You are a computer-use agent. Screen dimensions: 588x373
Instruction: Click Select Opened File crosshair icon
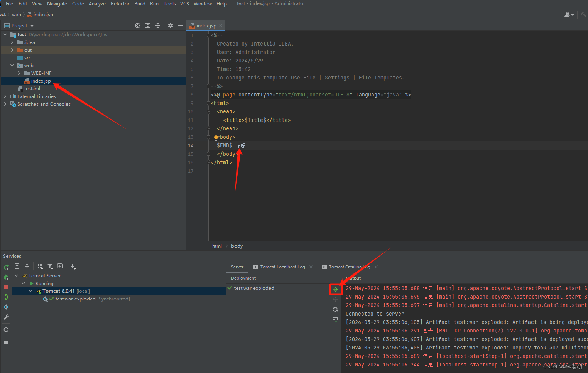point(138,25)
